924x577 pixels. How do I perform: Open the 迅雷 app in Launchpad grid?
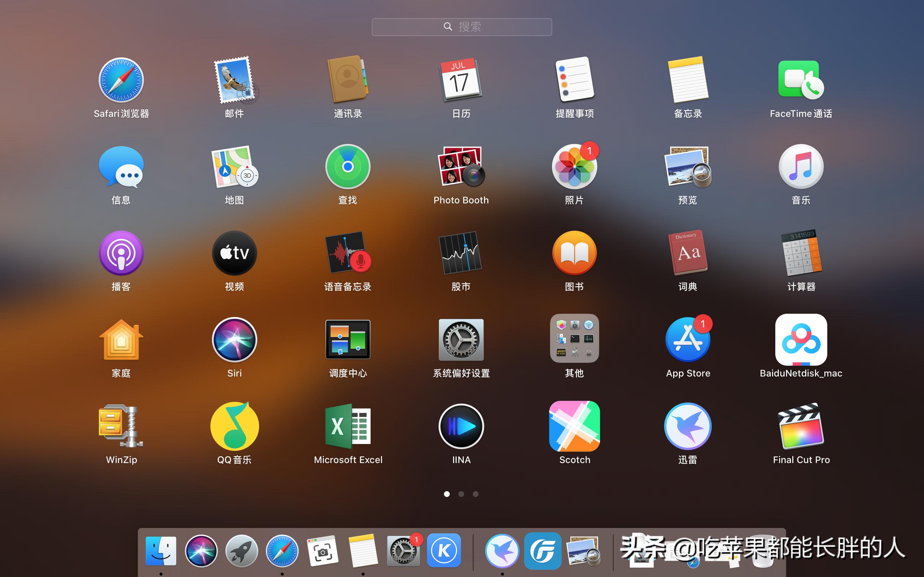pos(688,427)
